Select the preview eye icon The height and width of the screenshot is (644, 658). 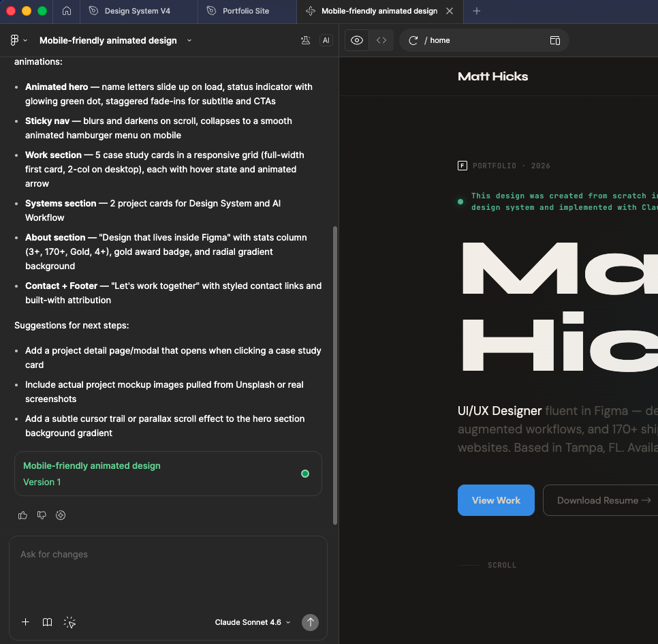[356, 40]
